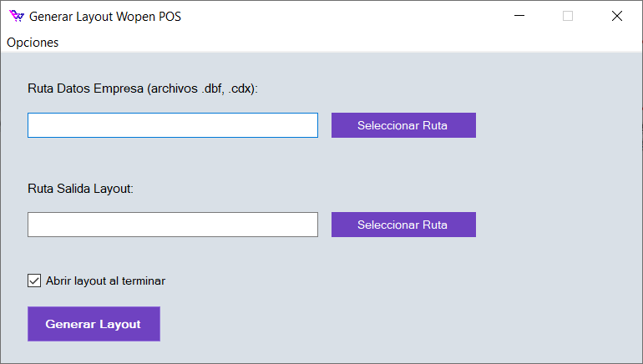This screenshot has height=364, width=643.
Task: Click blank area right of Generar Layout button
Action: coord(376,324)
